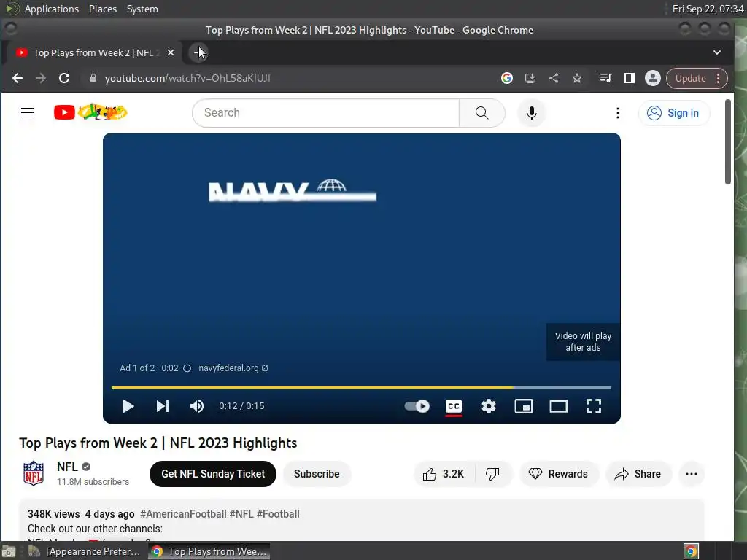Click Get NFL Sunday Ticket
This screenshot has height=560, width=747.
pyautogui.click(x=213, y=474)
